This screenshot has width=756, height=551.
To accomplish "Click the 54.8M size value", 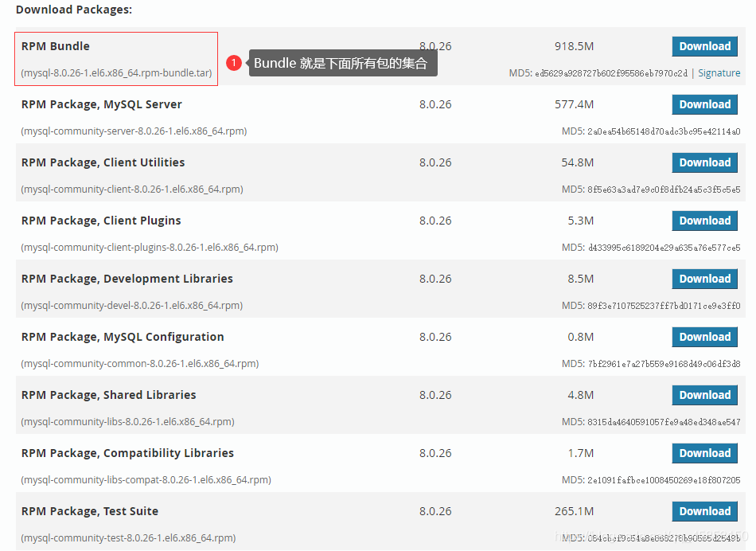I will [578, 162].
